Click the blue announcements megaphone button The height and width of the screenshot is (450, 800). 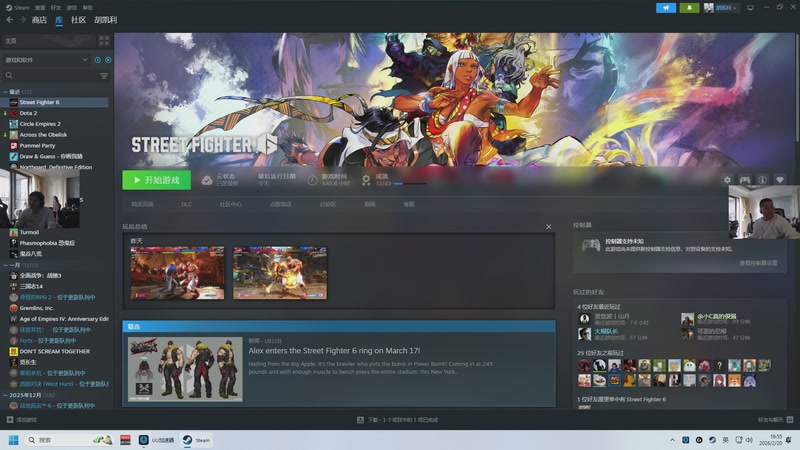point(666,8)
